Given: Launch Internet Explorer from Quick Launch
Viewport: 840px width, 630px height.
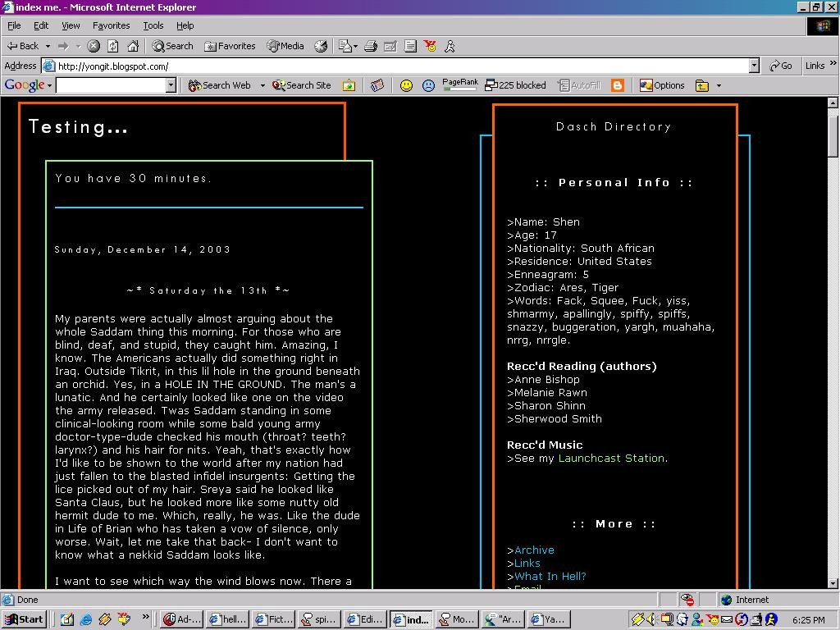Looking at the screenshot, I should coord(85,619).
